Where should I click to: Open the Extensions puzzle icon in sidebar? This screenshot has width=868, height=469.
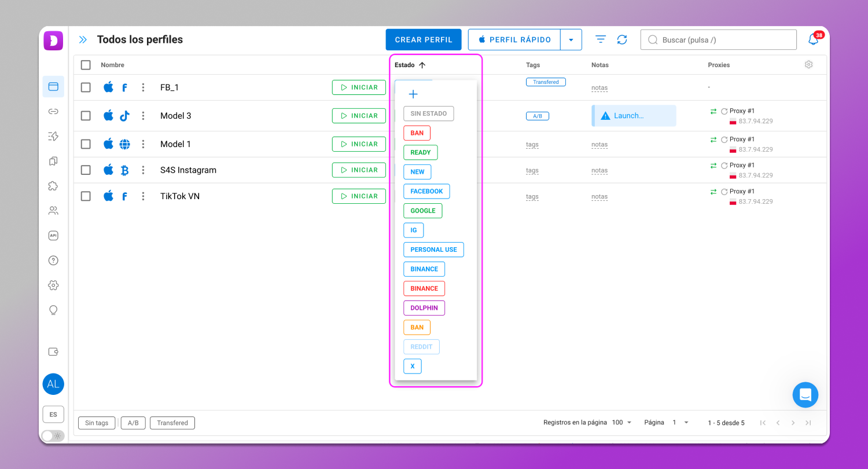point(53,186)
